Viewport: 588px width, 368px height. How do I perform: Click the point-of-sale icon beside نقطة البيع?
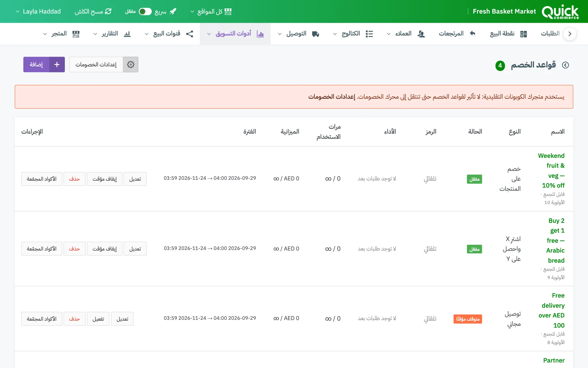click(523, 34)
